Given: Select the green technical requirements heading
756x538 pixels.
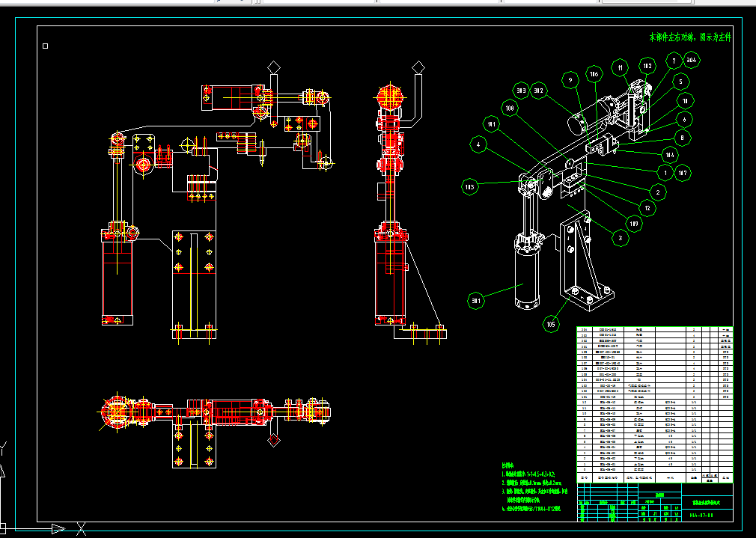Looking at the screenshot, I should pos(507,465).
